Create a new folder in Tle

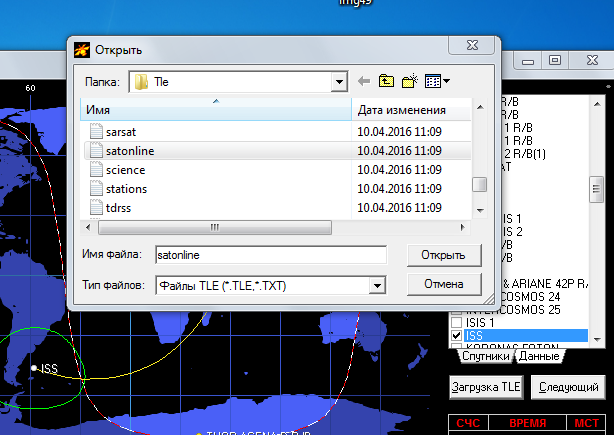(x=410, y=81)
